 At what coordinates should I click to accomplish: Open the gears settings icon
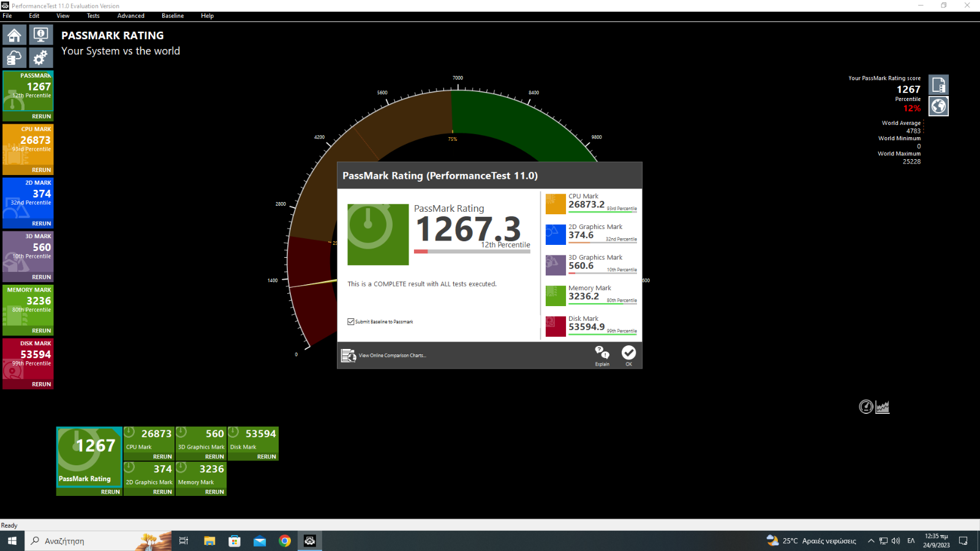pyautogui.click(x=40, y=58)
